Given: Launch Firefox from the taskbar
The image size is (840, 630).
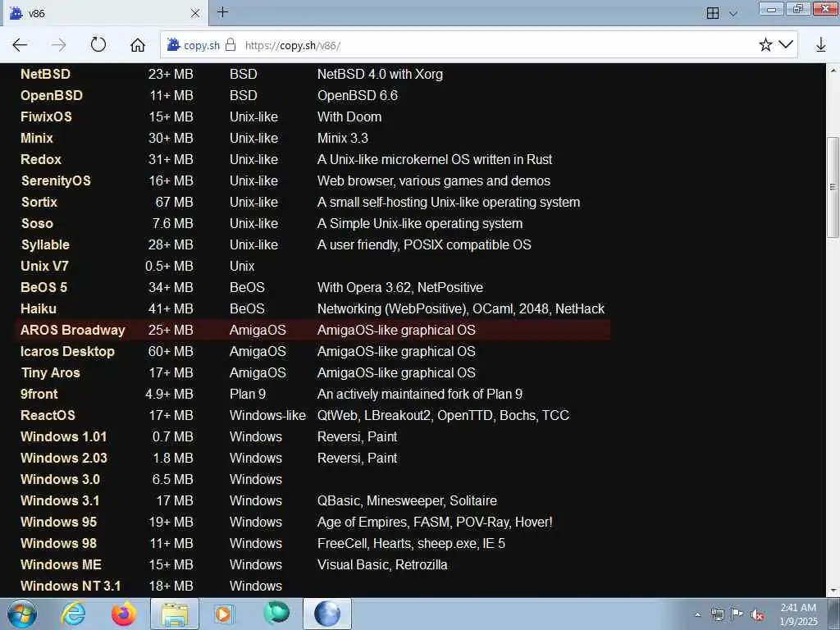Looking at the screenshot, I should [x=123, y=614].
